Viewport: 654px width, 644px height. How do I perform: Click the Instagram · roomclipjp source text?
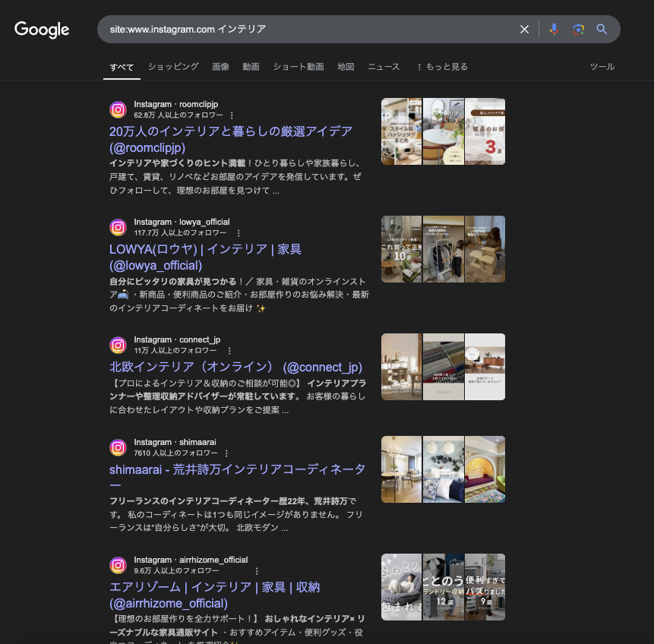[175, 104]
